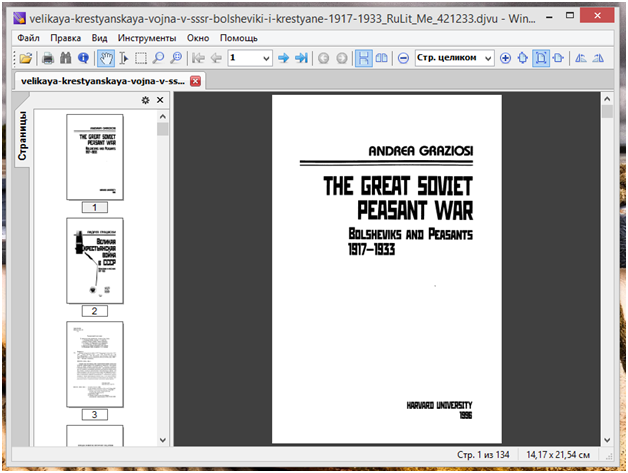Select the partially visible page 4 thumbnail
Viewport: 628px width, 473px height.
[x=95, y=436]
